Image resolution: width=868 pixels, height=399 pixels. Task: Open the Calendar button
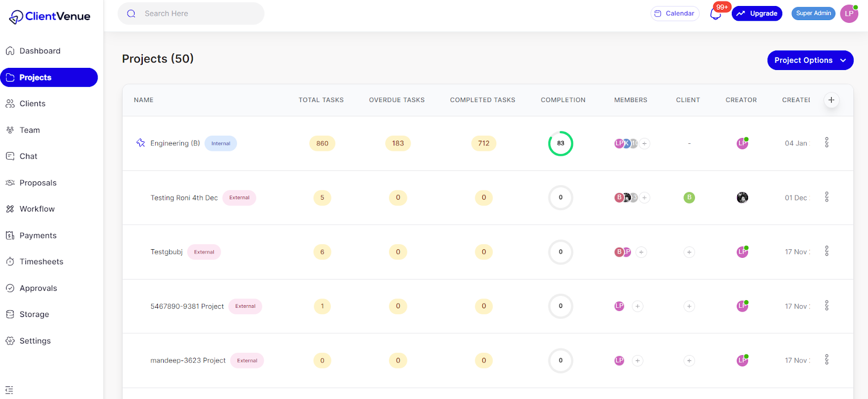point(674,14)
